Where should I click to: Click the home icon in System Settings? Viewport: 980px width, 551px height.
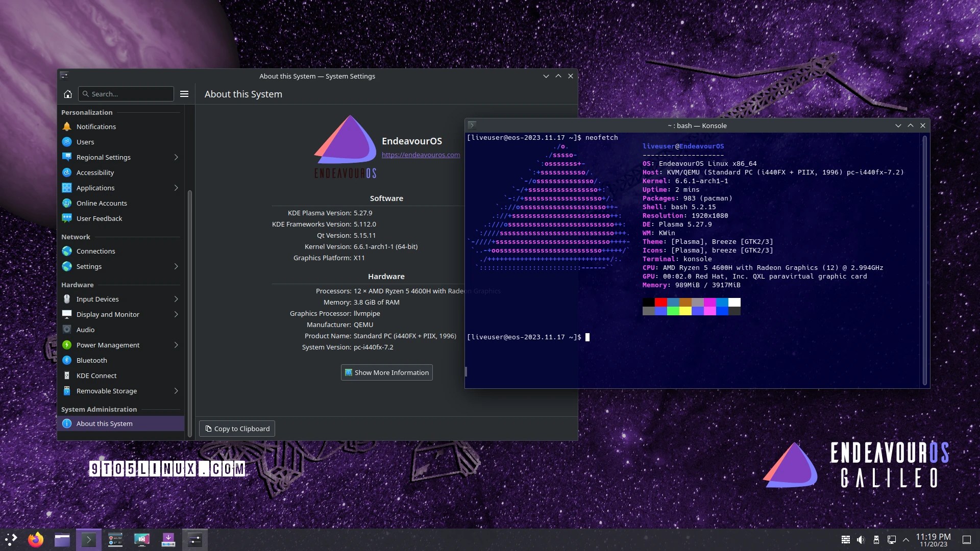[x=67, y=94]
